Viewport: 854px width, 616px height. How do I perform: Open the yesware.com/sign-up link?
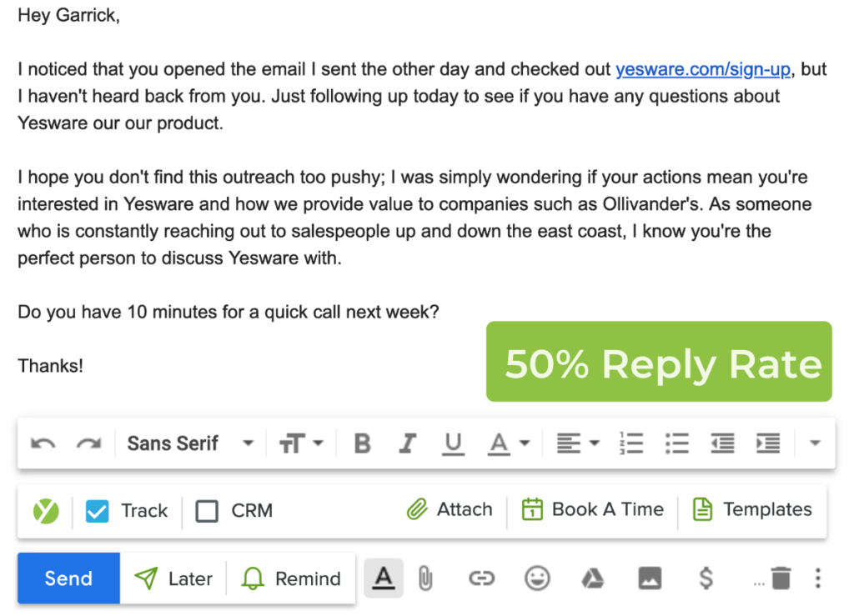click(703, 69)
